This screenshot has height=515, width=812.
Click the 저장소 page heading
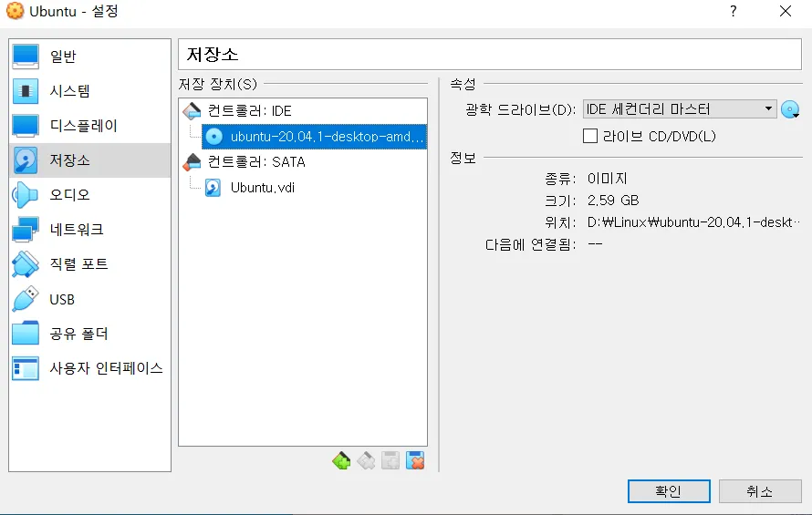(213, 55)
